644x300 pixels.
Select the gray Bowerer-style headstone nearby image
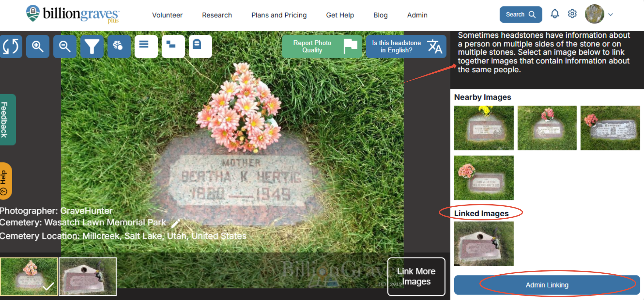(x=610, y=128)
